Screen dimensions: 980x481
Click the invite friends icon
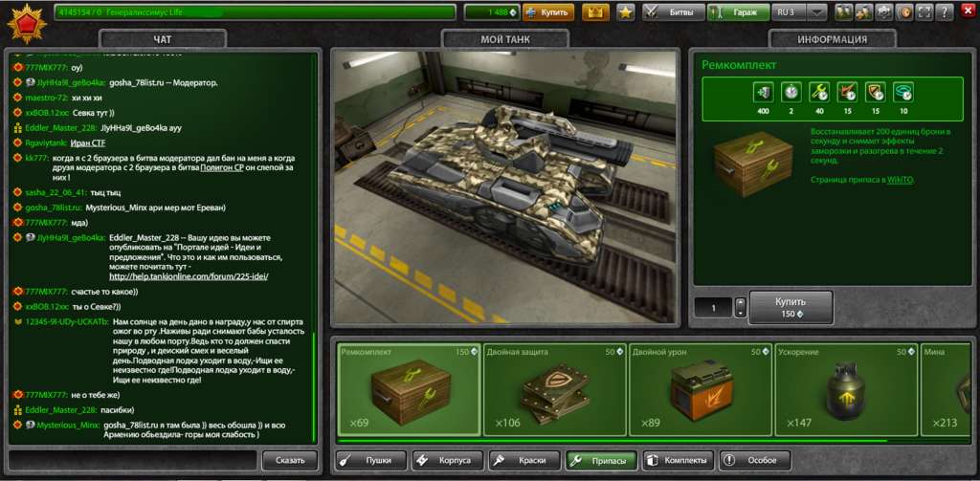point(864,11)
